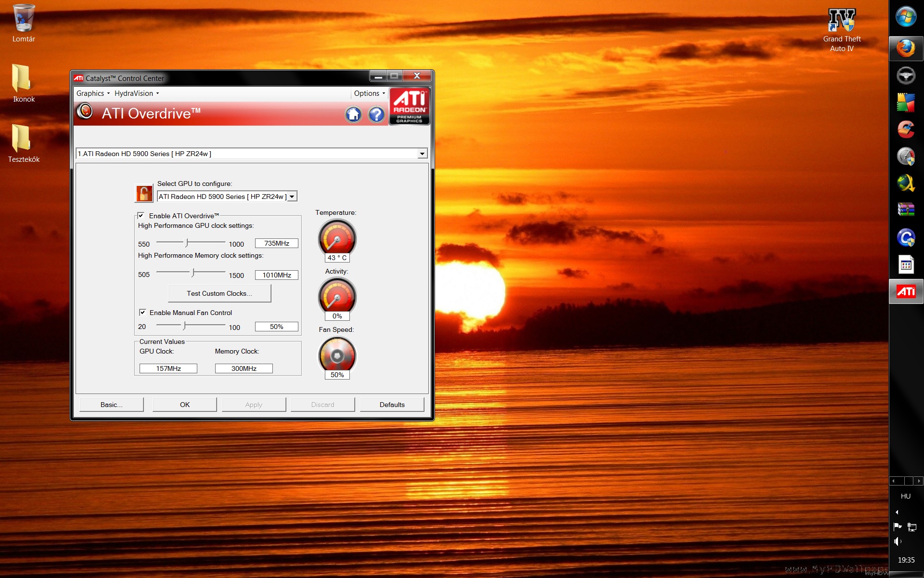Open Firefox from the taskbar
Viewport: 924px width, 578px height.
906,49
